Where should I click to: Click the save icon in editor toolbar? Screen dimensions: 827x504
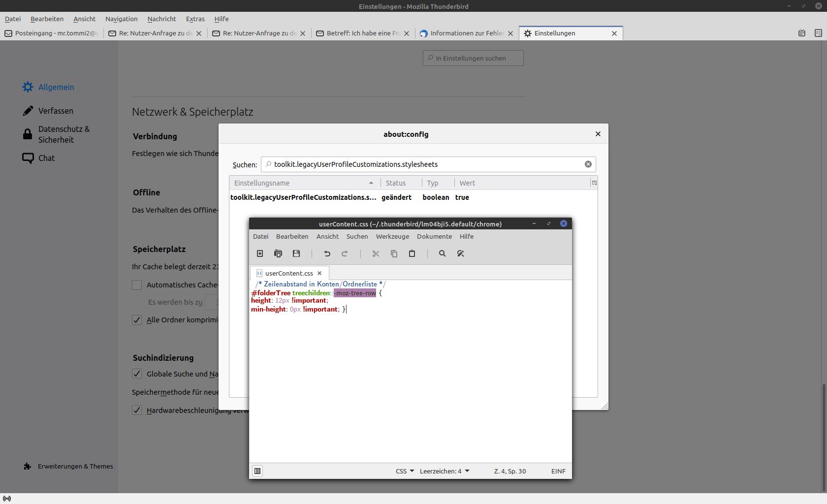[x=296, y=253]
